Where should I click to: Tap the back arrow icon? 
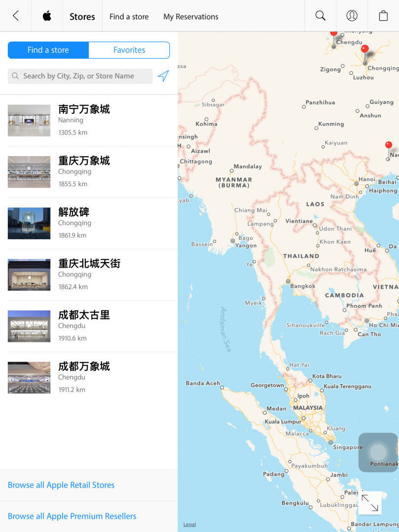pos(16,16)
